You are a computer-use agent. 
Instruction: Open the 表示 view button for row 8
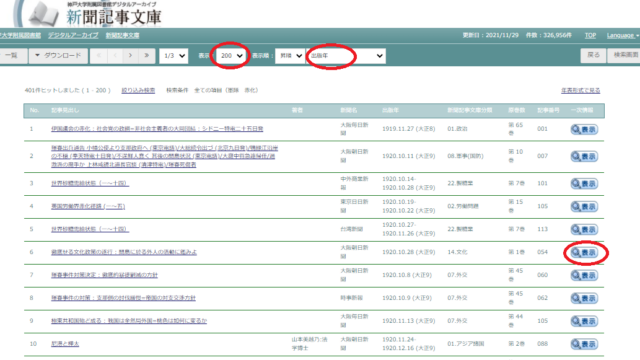[x=584, y=298]
